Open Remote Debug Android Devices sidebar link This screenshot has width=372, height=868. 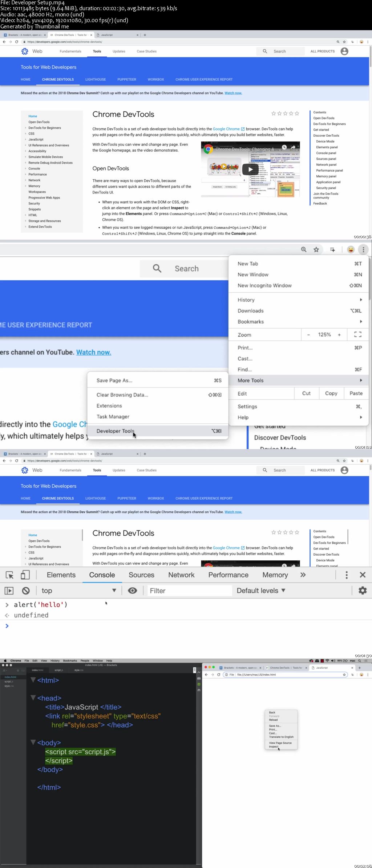click(x=50, y=163)
